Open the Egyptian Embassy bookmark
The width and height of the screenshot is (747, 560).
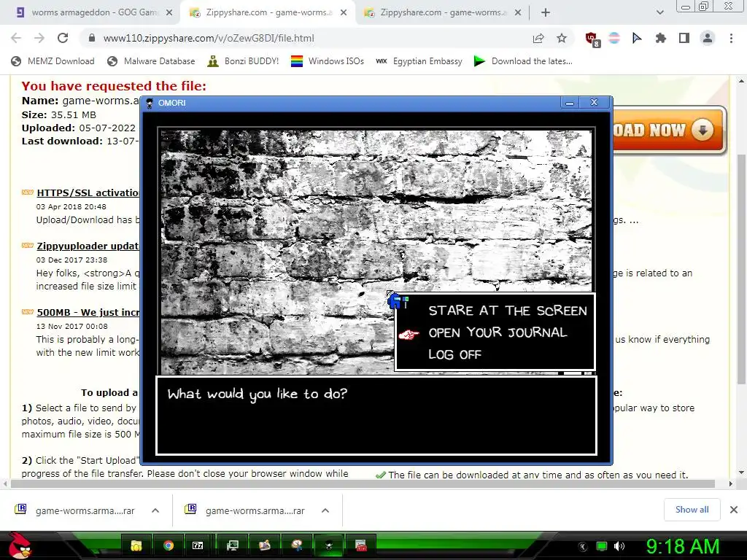(x=419, y=61)
